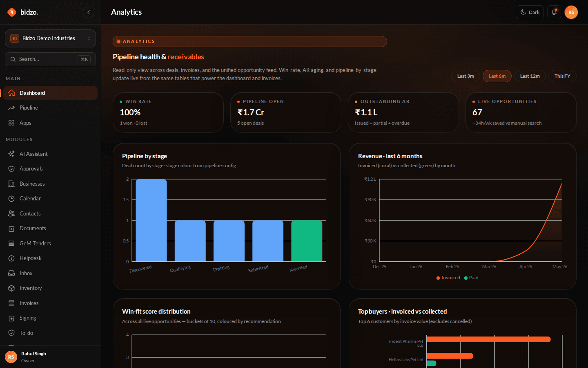Click the Drafting stage bar
The width and height of the screenshot is (588, 368).
point(229,241)
